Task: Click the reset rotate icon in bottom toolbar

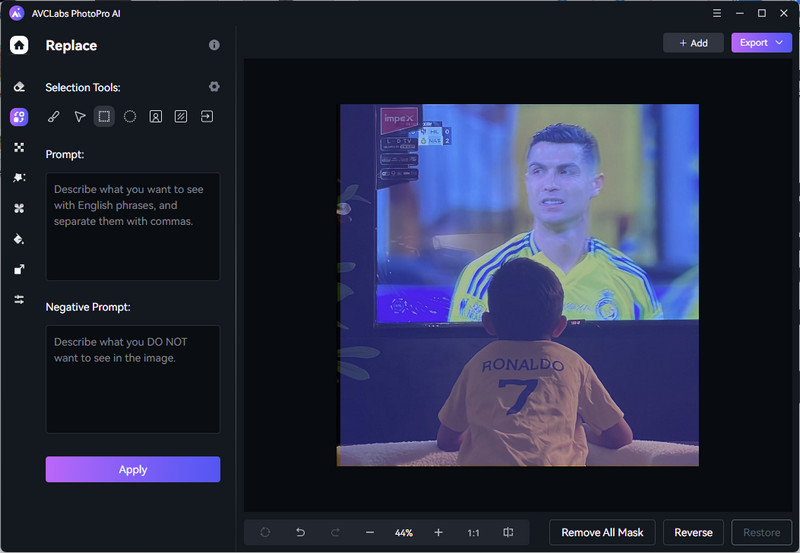Action: pyautogui.click(x=265, y=533)
